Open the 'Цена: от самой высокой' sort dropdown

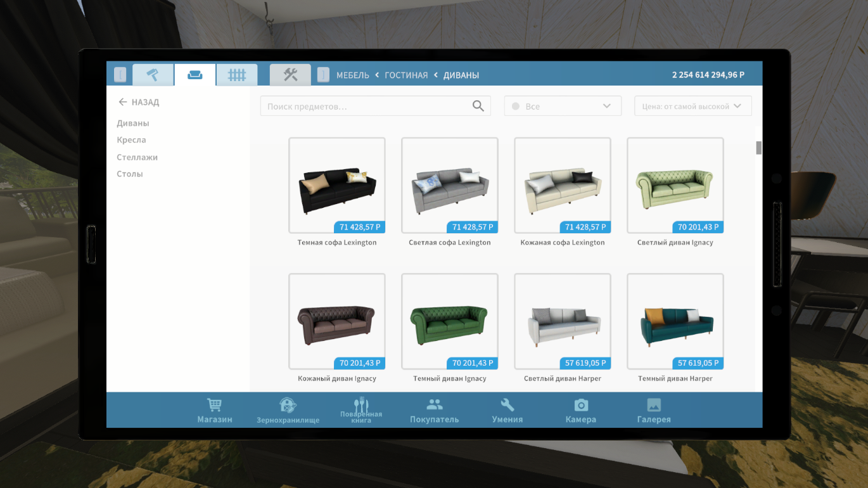tap(692, 106)
